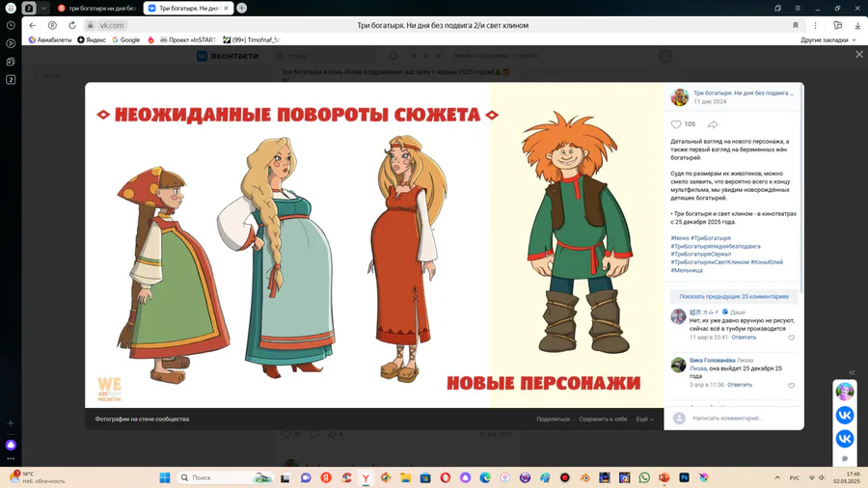Click the Windows taskbar search box
This screenshot has height=488, width=868.
click(226, 477)
